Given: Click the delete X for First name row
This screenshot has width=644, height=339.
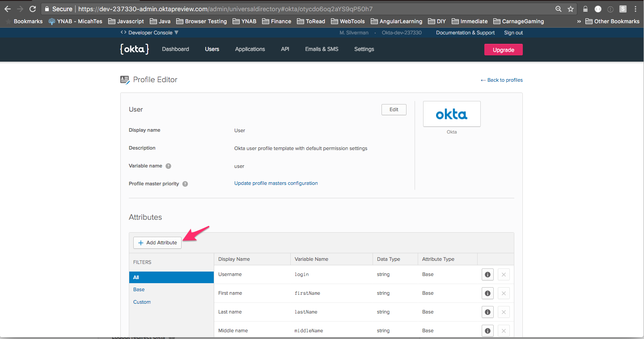Looking at the screenshot, I should [504, 293].
